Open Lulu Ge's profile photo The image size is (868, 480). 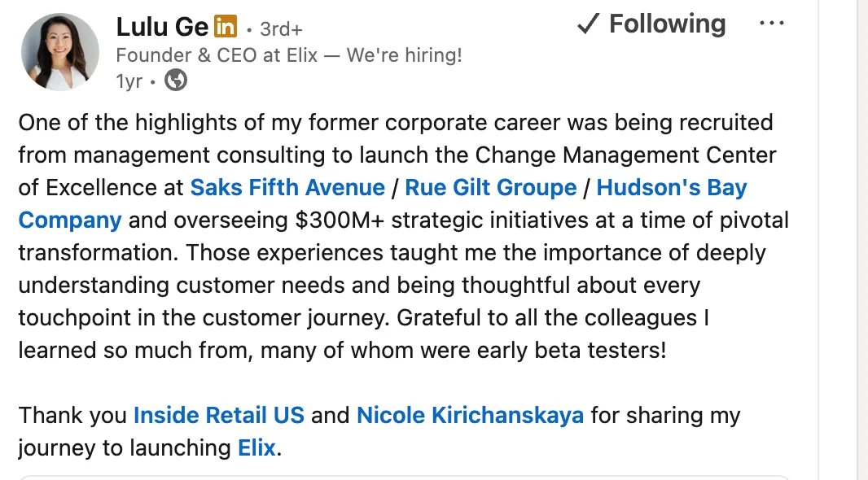point(60,51)
